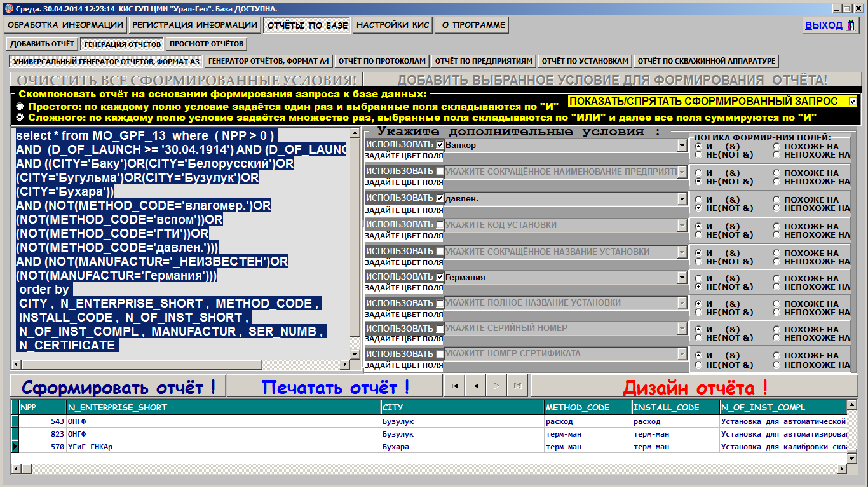The image size is (868, 488).
Task: Jump to first record navigation button
Action: (x=454, y=386)
